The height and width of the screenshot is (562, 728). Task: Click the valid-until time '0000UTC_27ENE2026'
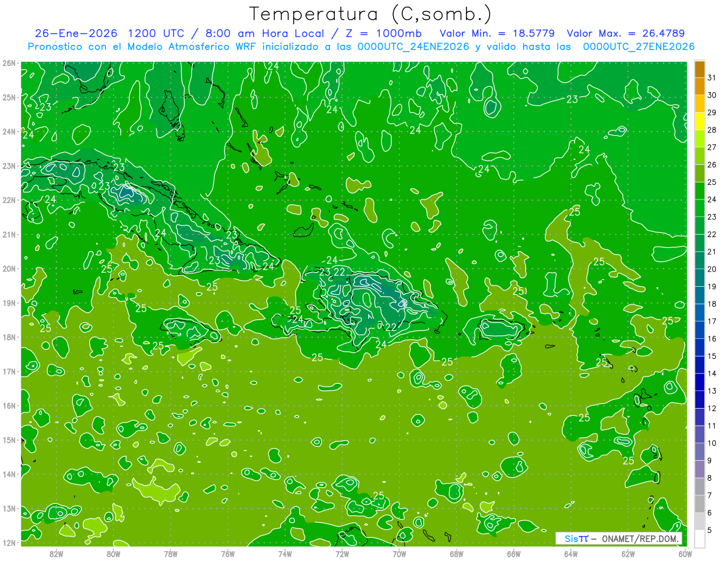coord(638,47)
